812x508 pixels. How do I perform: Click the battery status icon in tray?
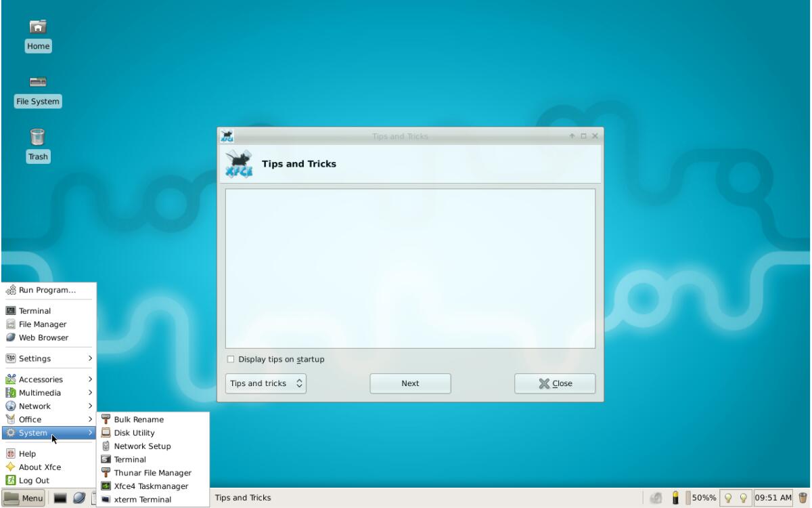(677, 497)
